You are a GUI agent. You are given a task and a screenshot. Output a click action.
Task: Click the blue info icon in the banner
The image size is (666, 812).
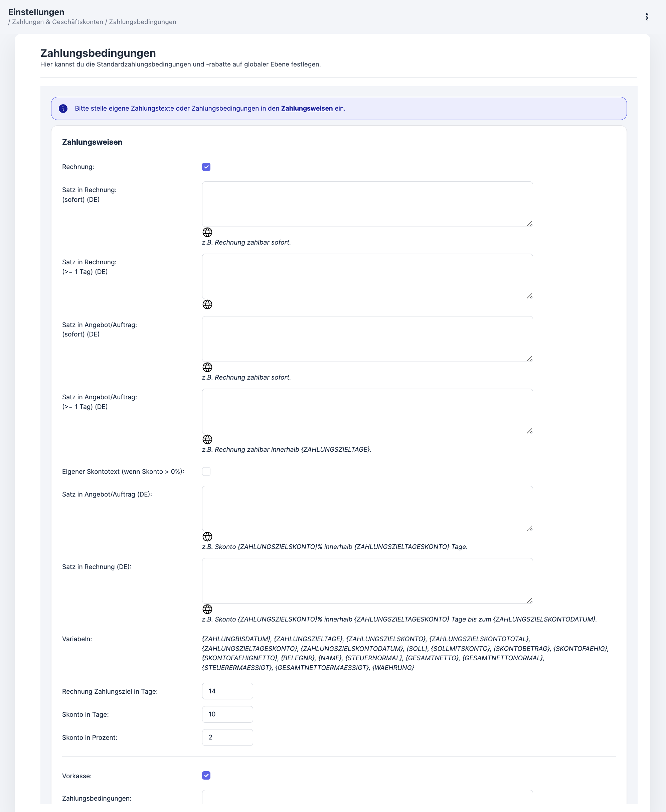63,109
